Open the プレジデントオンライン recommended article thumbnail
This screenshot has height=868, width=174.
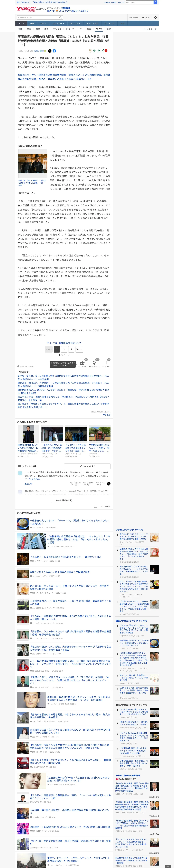pyautogui.click(x=28, y=434)
